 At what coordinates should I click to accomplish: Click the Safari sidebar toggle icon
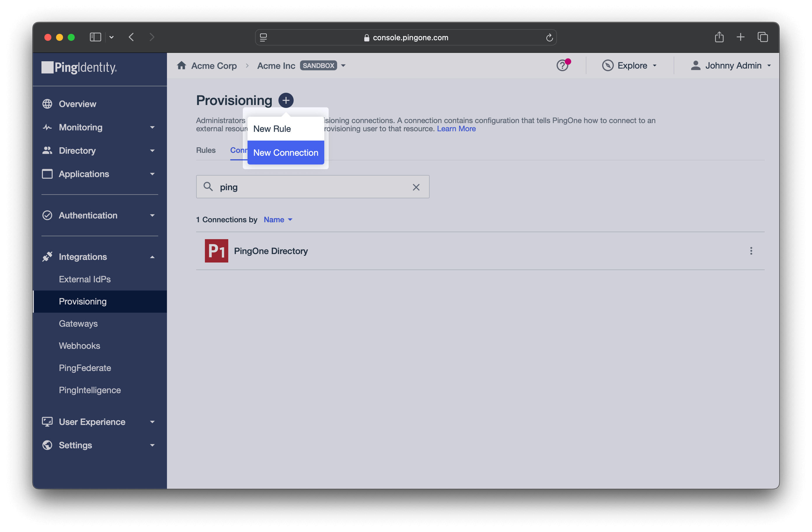tap(95, 37)
